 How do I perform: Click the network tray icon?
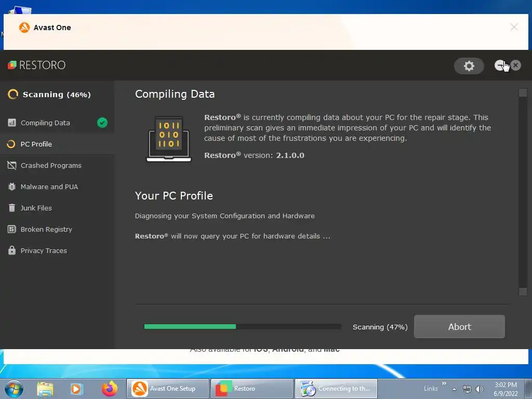point(467,389)
